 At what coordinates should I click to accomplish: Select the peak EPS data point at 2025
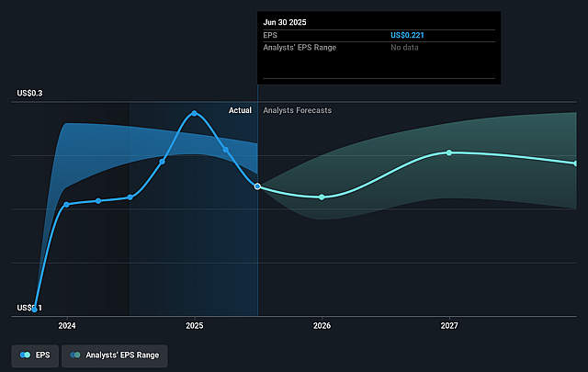(x=194, y=113)
